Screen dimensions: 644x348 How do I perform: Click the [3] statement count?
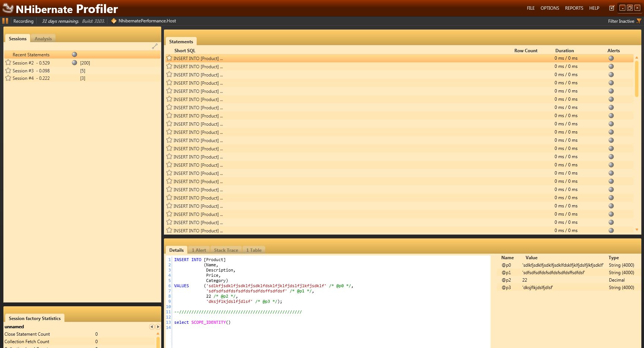(x=83, y=78)
